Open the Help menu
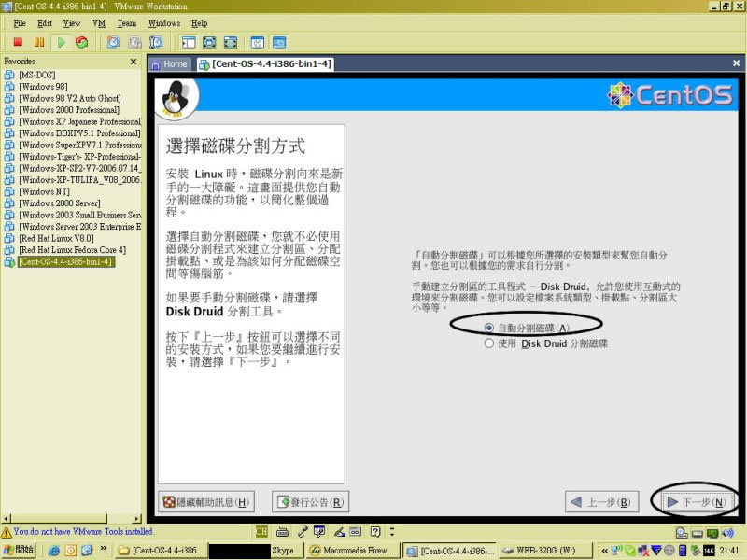The height and width of the screenshot is (560, 747). 199,23
